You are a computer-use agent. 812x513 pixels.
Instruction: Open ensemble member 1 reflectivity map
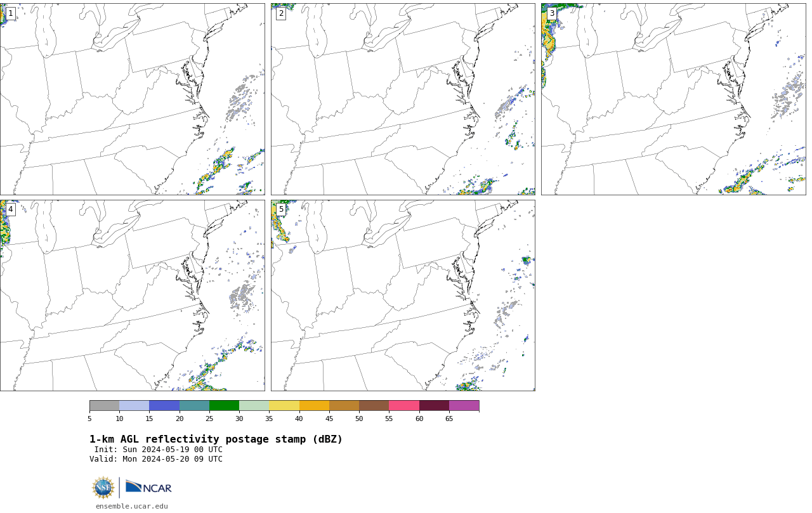click(132, 99)
